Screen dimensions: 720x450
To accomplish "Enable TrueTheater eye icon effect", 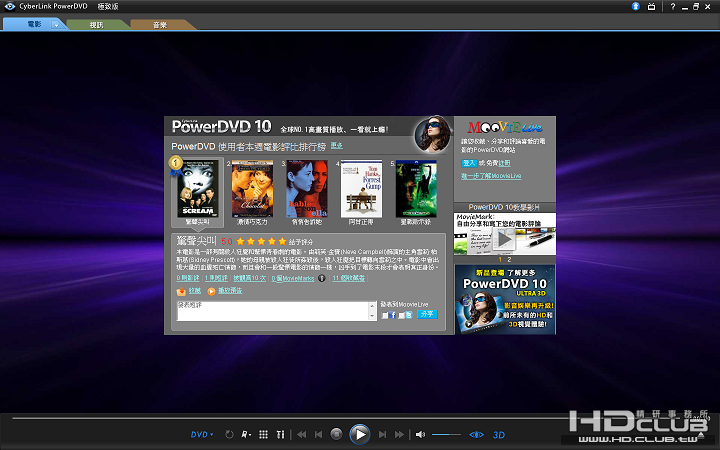I will [x=477, y=435].
